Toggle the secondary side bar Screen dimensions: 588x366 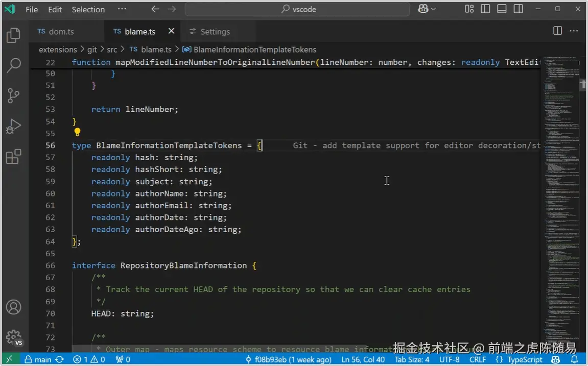click(518, 9)
